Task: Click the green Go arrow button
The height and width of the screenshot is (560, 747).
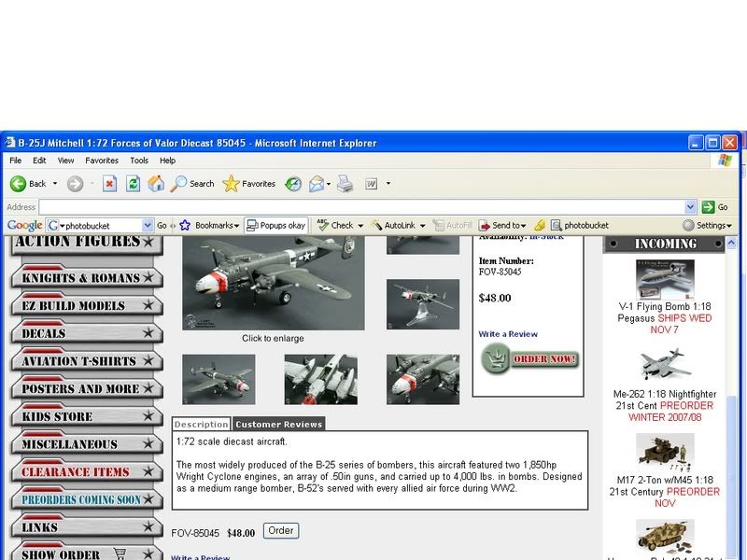Action: [708, 207]
